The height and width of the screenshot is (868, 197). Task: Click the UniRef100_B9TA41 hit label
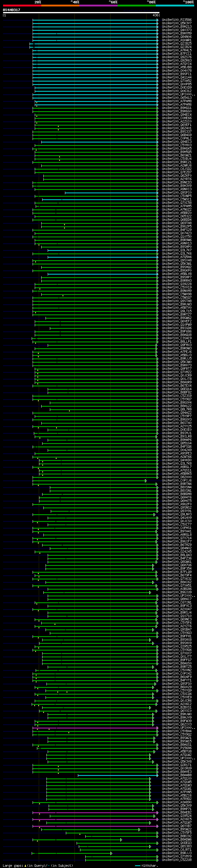(177, 531)
